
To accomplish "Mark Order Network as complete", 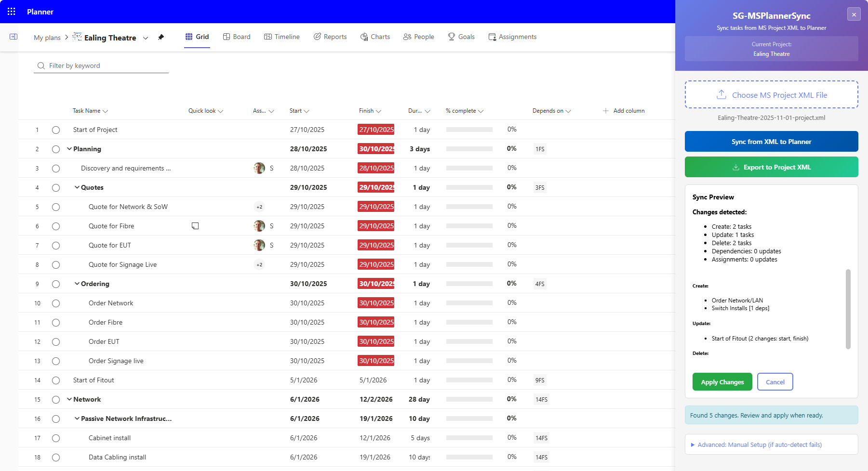I will (56, 303).
